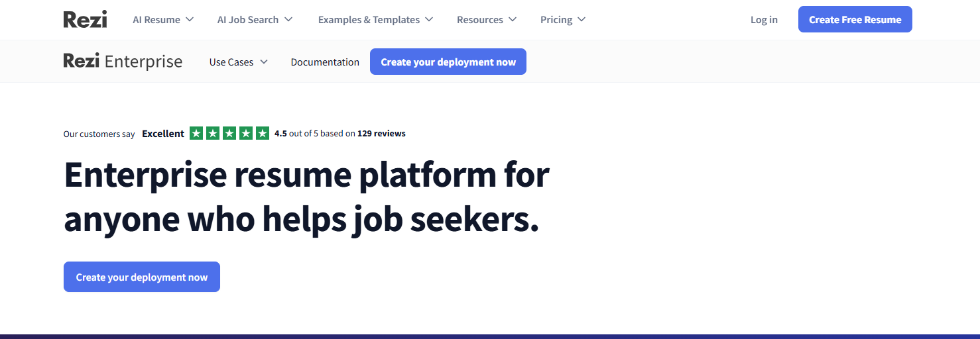Click the Rezi Enterprise logo
The width and height of the screenshot is (980, 339).
[x=123, y=62]
